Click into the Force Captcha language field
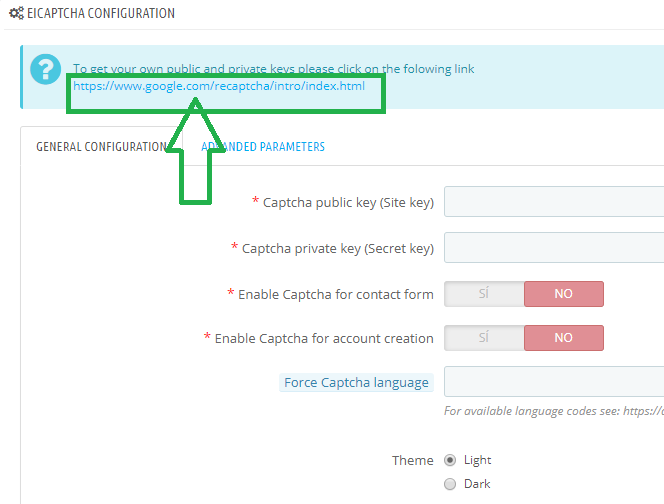This screenshot has width=664, height=504. pos(554,382)
